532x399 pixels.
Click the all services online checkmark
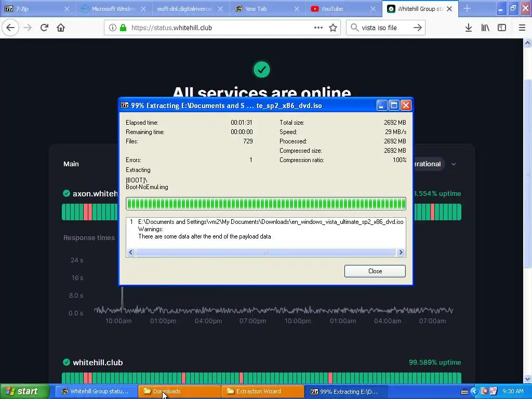[x=262, y=70]
